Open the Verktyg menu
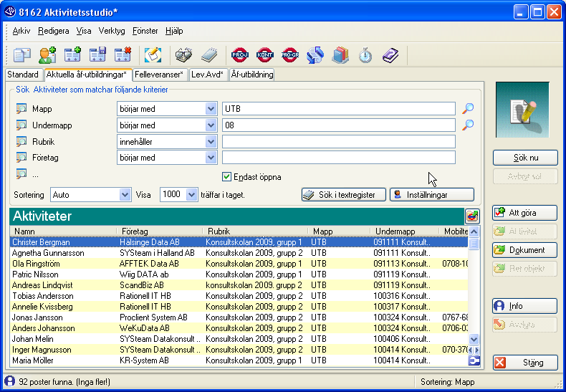 (112, 31)
